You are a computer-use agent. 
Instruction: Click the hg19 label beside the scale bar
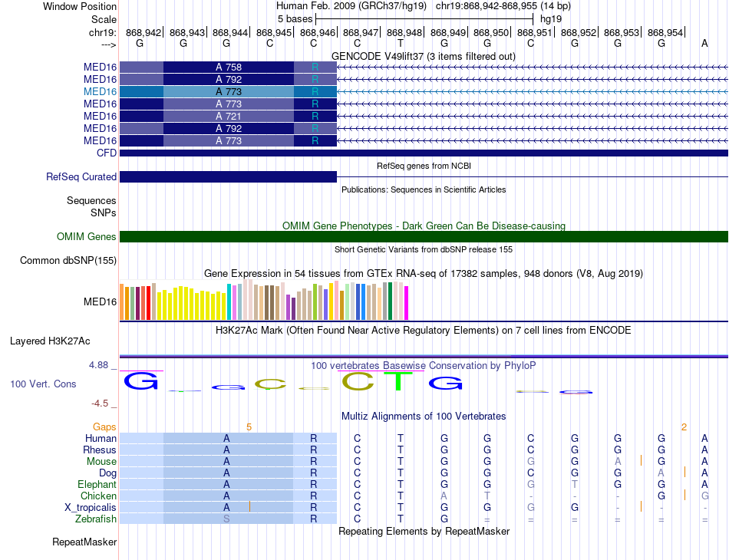point(551,19)
